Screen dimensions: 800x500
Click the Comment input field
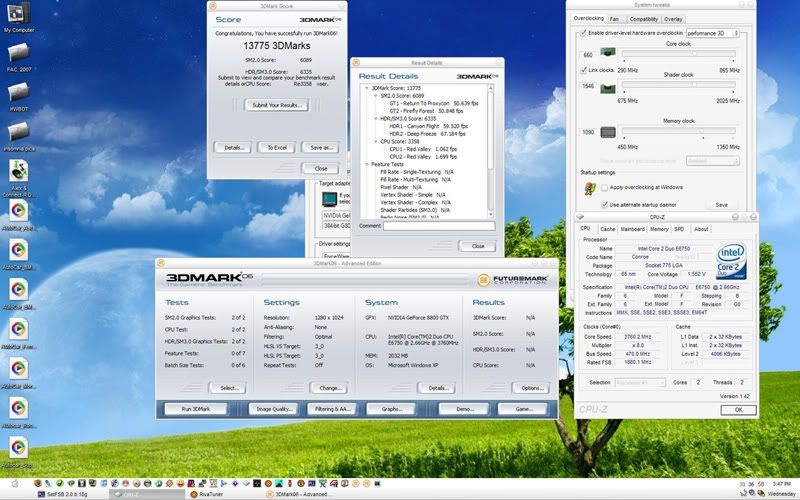(x=437, y=225)
